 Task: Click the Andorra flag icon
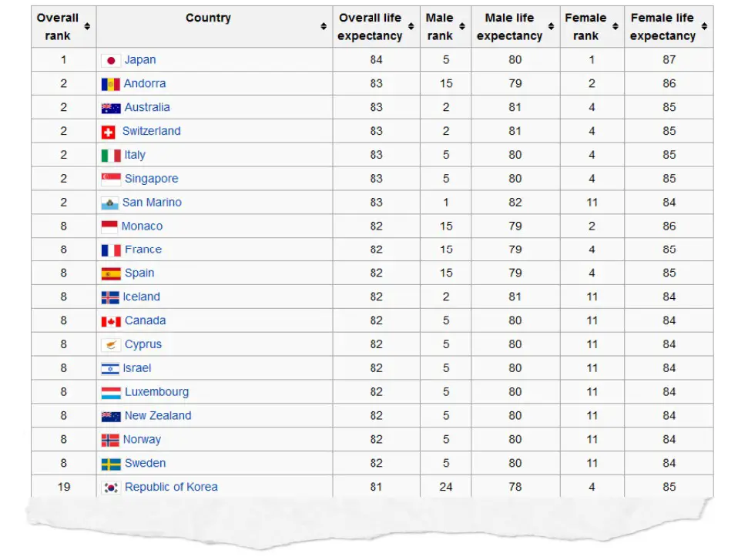coord(111,84)
